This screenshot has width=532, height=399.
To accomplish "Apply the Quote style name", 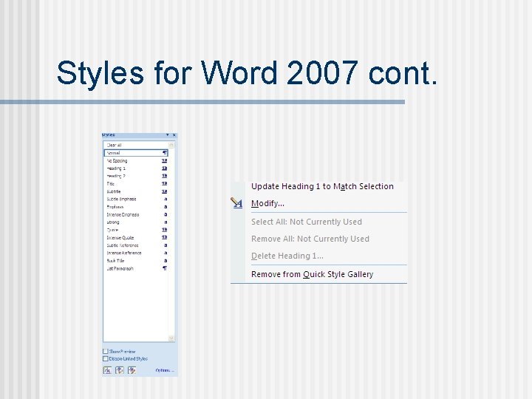I will pyautogui.click(x=112, y=230).
